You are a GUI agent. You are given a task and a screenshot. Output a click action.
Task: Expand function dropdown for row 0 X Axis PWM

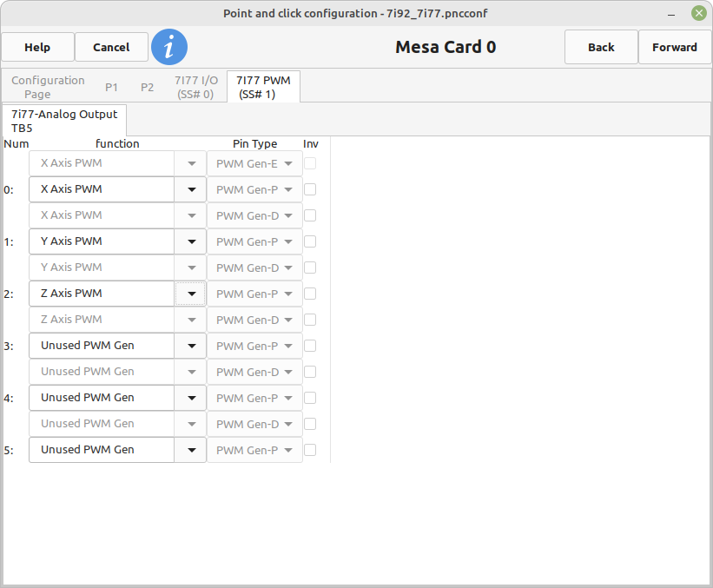[191, 189]
